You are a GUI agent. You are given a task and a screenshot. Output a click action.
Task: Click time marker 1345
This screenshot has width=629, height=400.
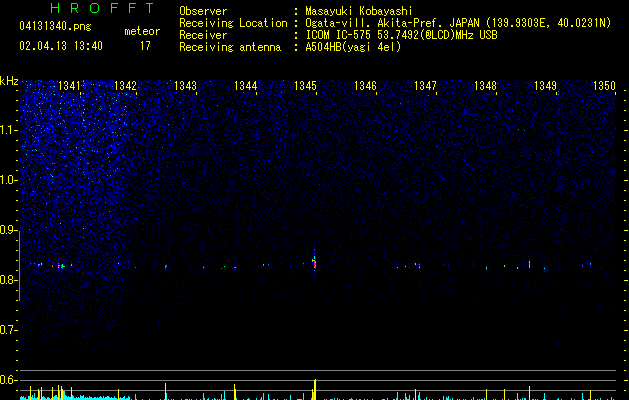click(305, 86)
